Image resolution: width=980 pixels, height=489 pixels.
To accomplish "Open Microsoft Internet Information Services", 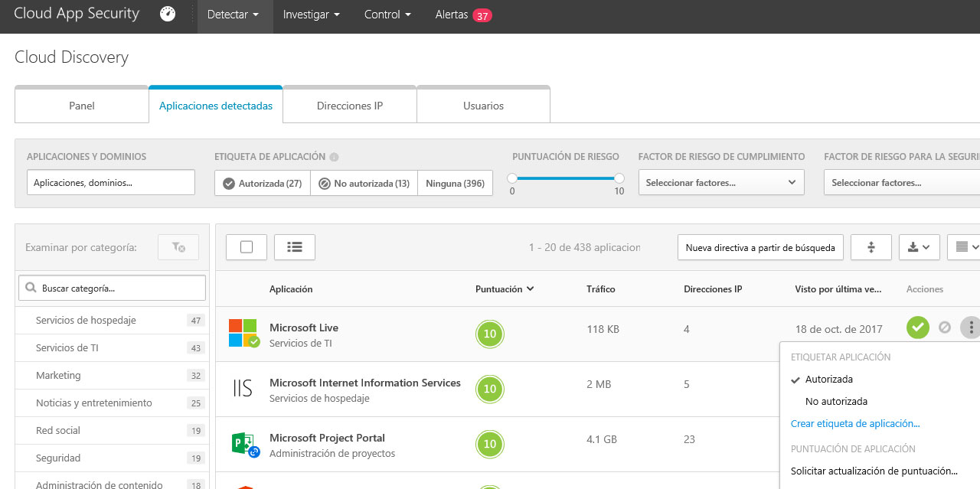I will pyautogui.click(x=365, y=383).
